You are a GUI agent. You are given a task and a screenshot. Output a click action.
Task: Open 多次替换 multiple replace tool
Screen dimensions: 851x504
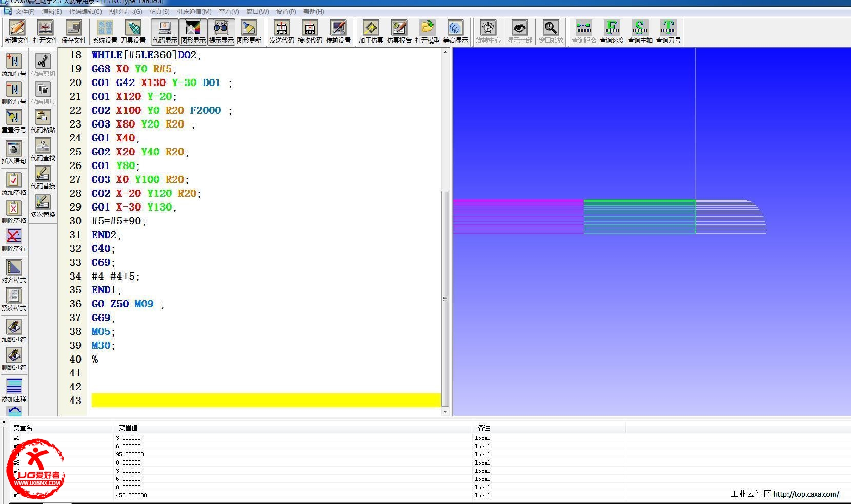tap(43, 206)
